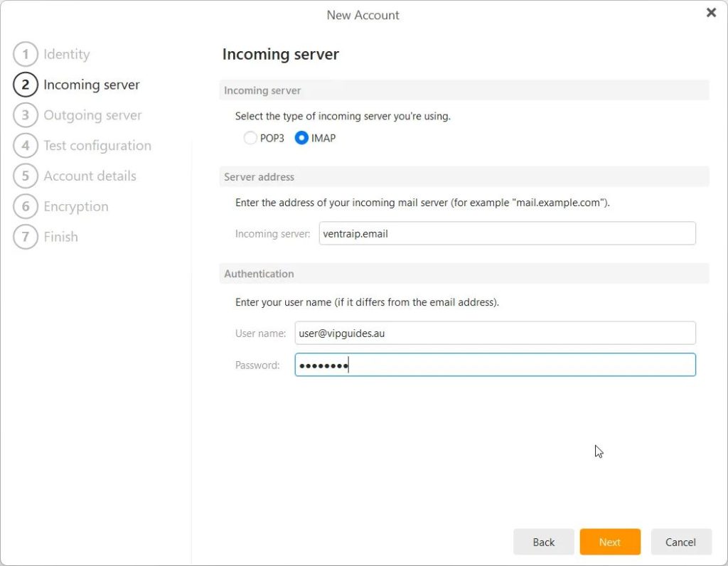Image resolution: width=728 pixels, height=566 pixels.
Task: Click the Incoming server address field
Action: tap(506, 233)
